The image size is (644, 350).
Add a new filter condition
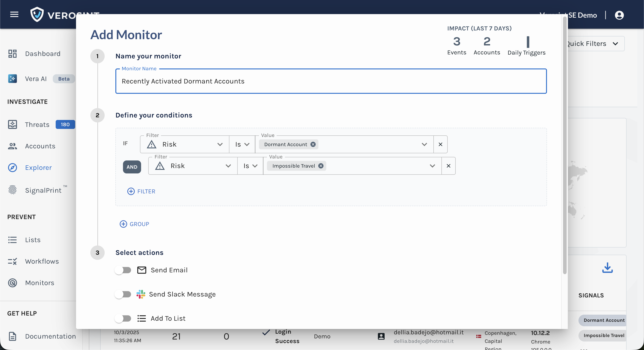141,191
